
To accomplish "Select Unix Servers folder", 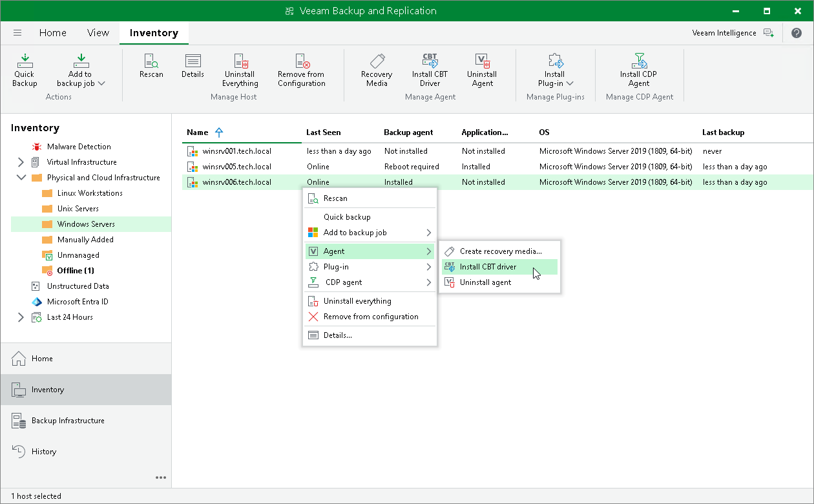I will tap(78, 209).
